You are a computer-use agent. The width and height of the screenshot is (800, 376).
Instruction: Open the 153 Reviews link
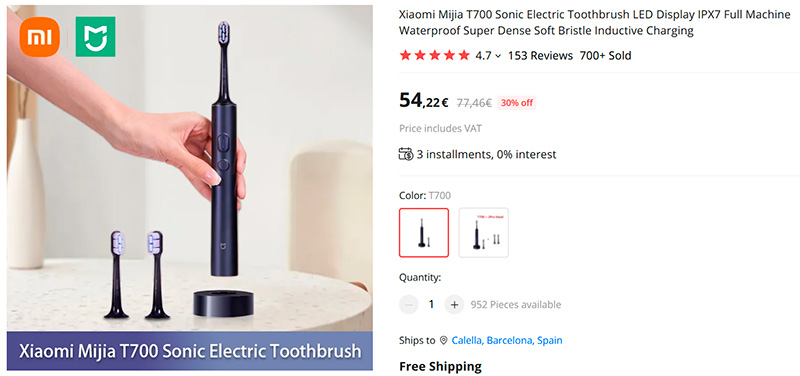540,56
